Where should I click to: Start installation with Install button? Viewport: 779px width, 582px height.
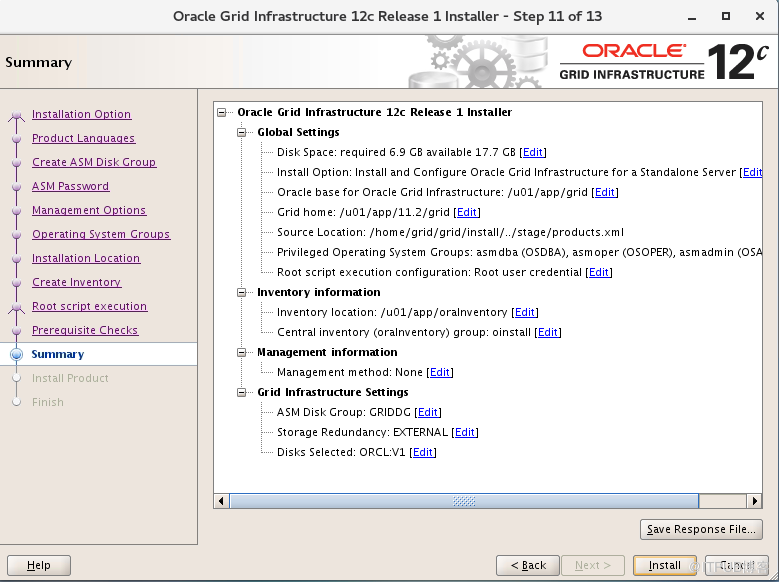665,566
